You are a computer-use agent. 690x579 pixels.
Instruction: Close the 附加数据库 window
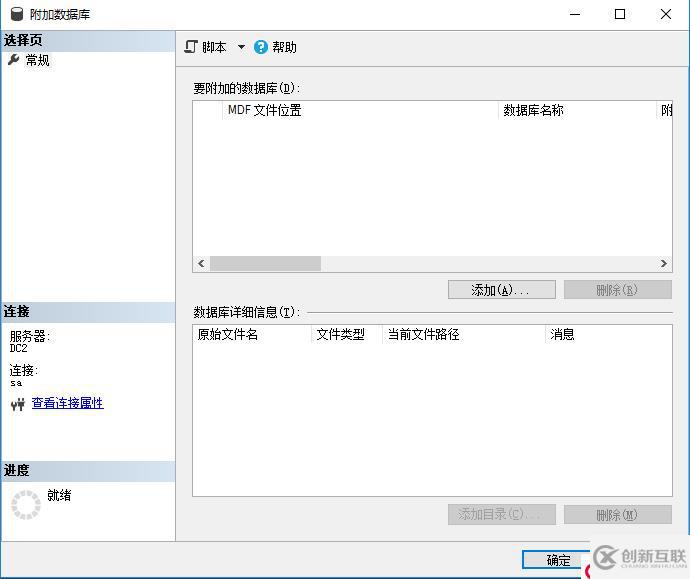(x=666, y=14)
